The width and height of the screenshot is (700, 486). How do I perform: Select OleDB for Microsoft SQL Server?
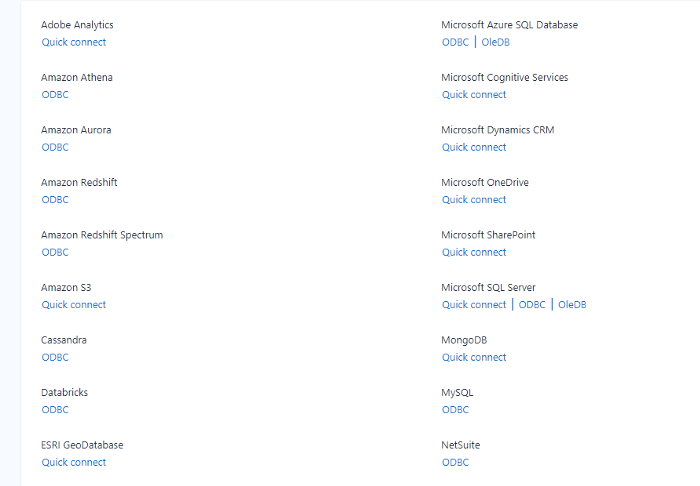coord(572,304)
